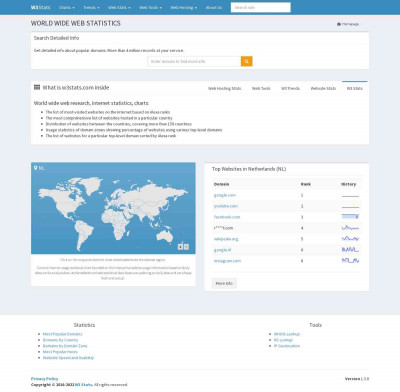
Task: Click the W3Stats logo in navbar
Action: pyautogui.click(x=40, y=7)
